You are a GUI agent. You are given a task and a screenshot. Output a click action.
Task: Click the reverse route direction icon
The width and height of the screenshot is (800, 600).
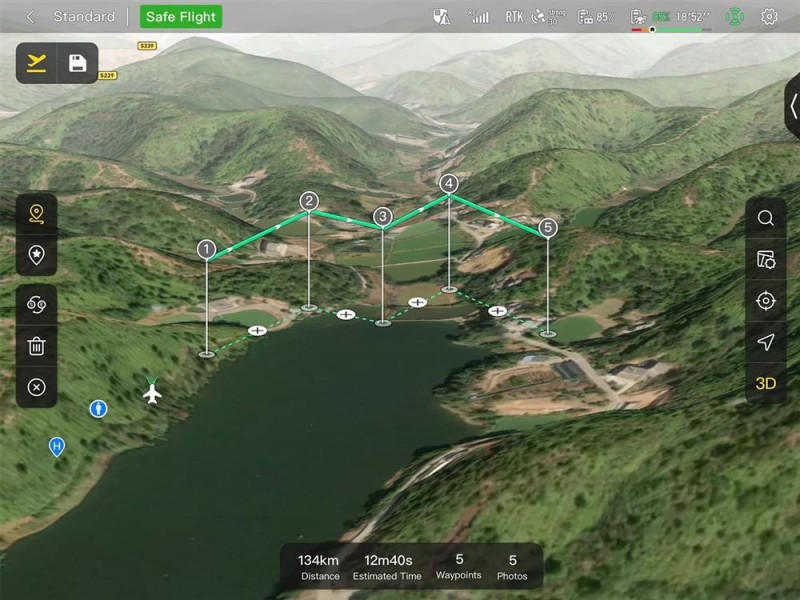click(x=37, y=306)
